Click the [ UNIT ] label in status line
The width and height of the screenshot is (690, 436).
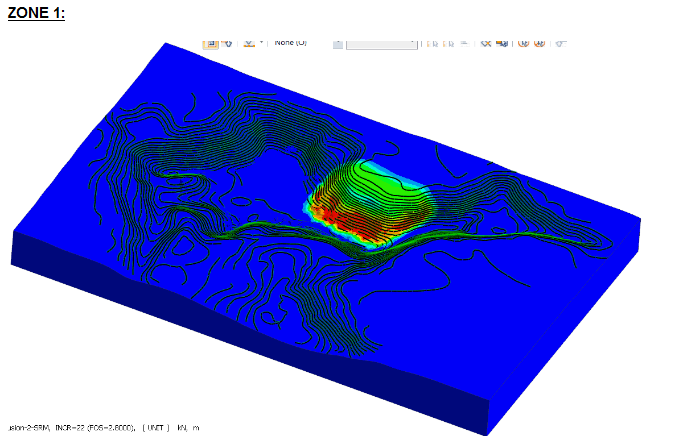coord(156,428)
